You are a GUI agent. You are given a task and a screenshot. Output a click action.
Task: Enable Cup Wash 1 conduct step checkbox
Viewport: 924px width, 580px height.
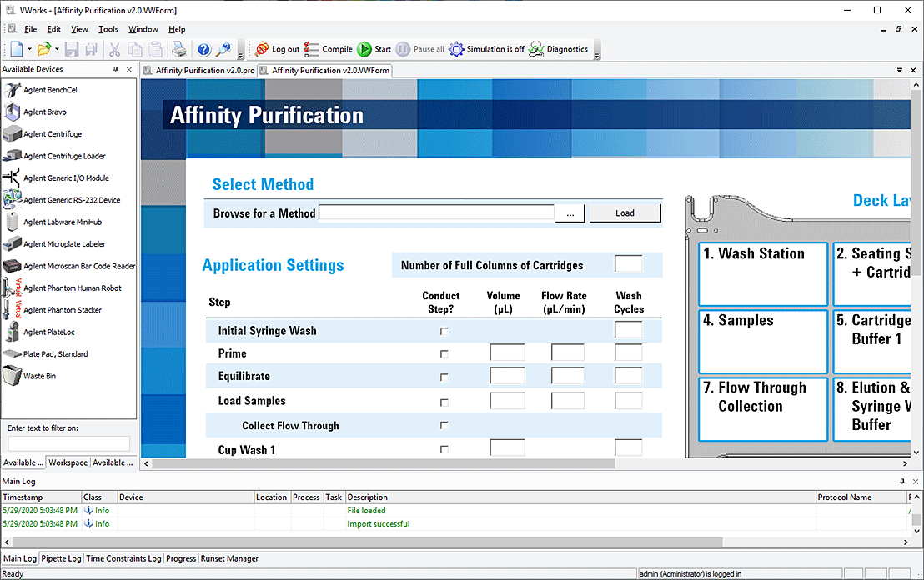click(444, 449)
